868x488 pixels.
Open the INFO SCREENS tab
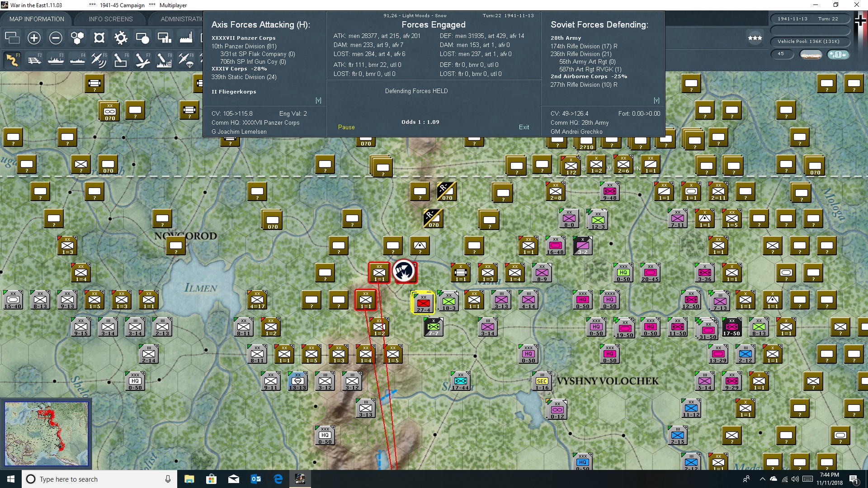click(111, 19)
